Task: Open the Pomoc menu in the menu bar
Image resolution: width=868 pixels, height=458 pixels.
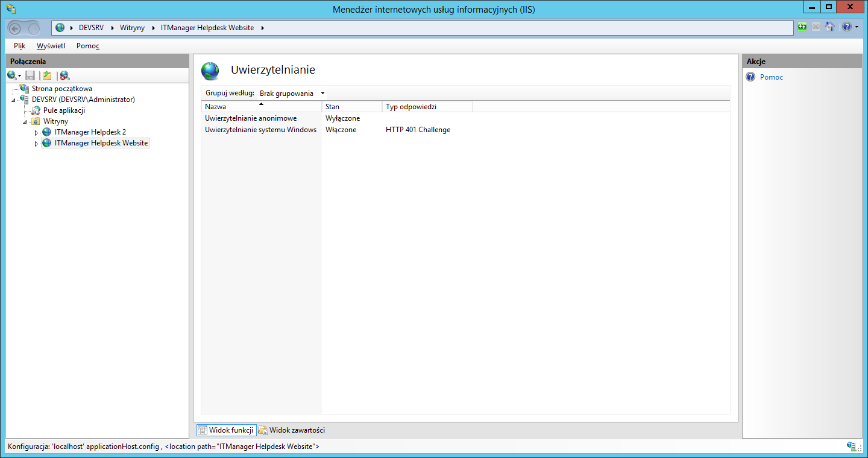Action: click(x=88, y=46)
